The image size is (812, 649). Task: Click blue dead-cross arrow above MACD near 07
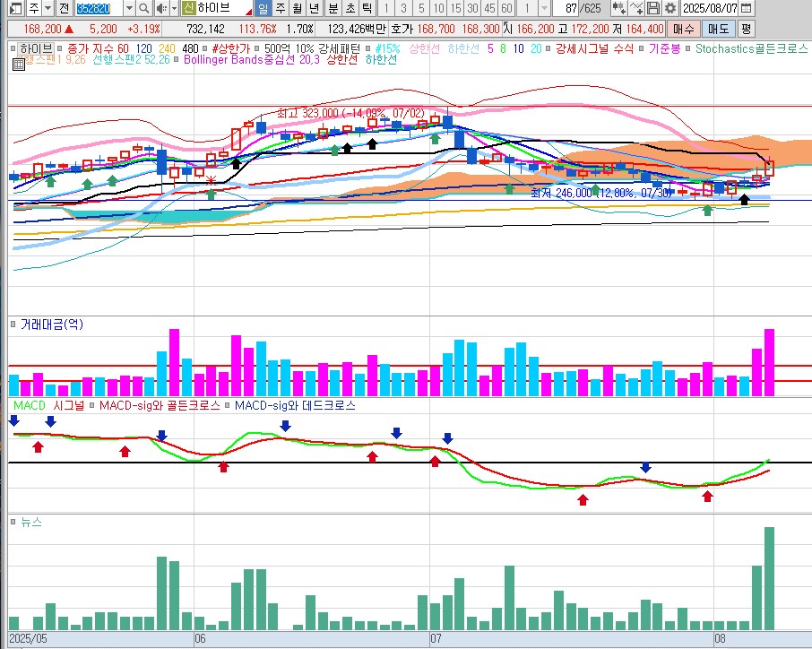pos(447,438)
